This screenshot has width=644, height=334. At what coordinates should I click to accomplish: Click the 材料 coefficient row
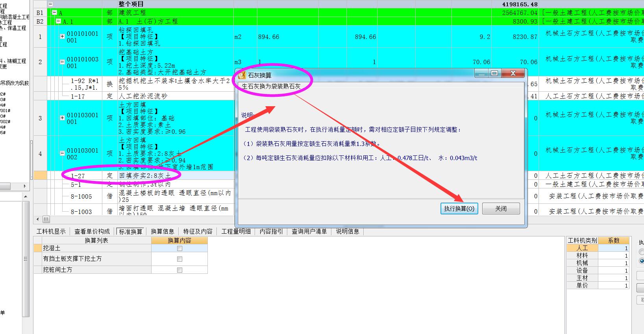point(598,256)
